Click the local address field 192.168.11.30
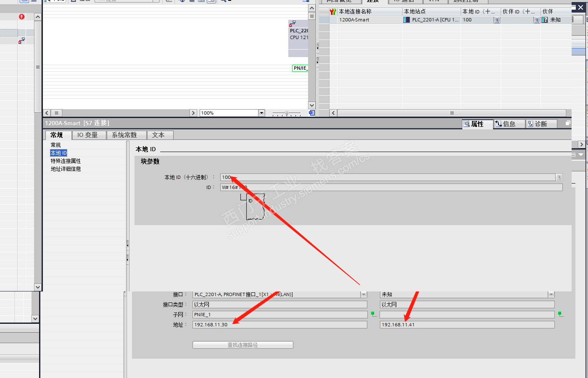Viewport: 588px width, 378px height. pyautogui.click(x=280, y=325)
